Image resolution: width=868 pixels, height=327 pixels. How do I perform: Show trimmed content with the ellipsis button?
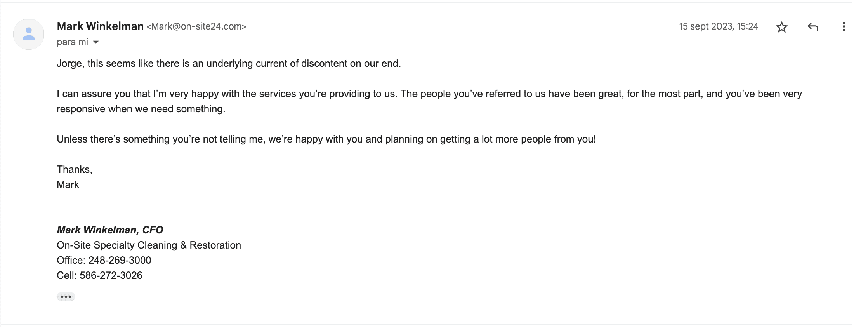(x=66, y=297)
